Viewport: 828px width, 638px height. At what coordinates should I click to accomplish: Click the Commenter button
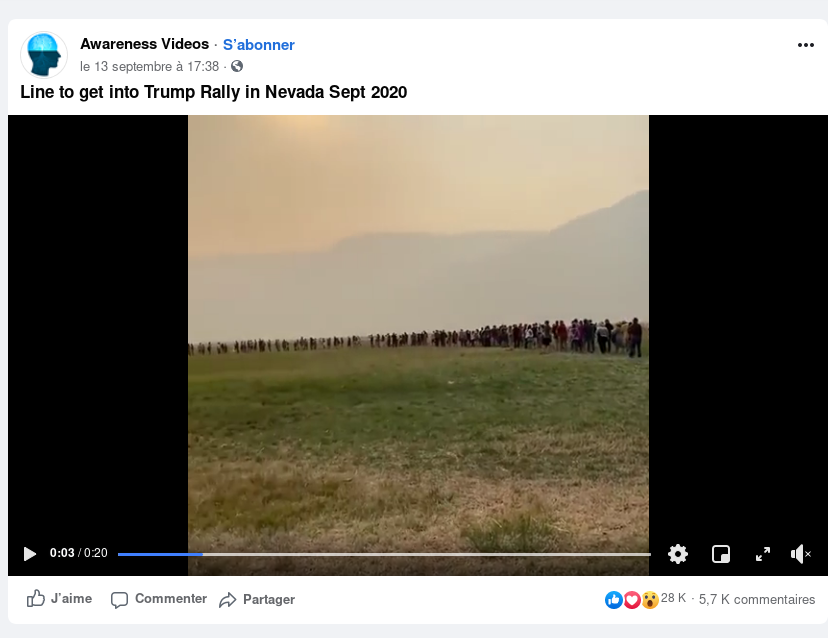(158, 599)
